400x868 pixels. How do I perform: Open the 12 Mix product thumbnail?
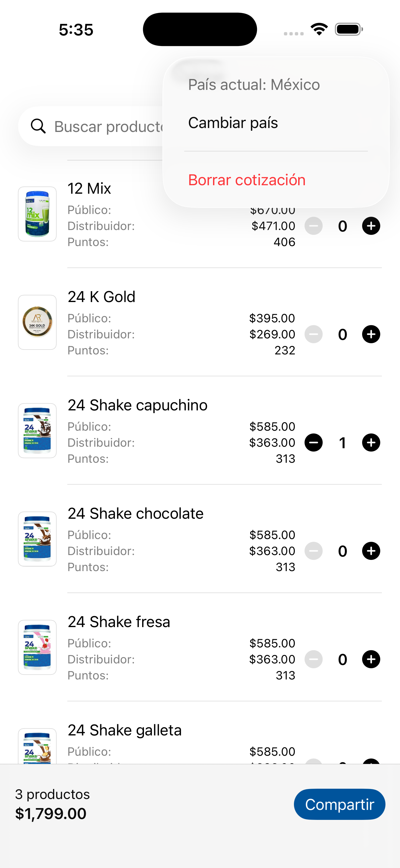pyautogui.click(x=37, y=214)
